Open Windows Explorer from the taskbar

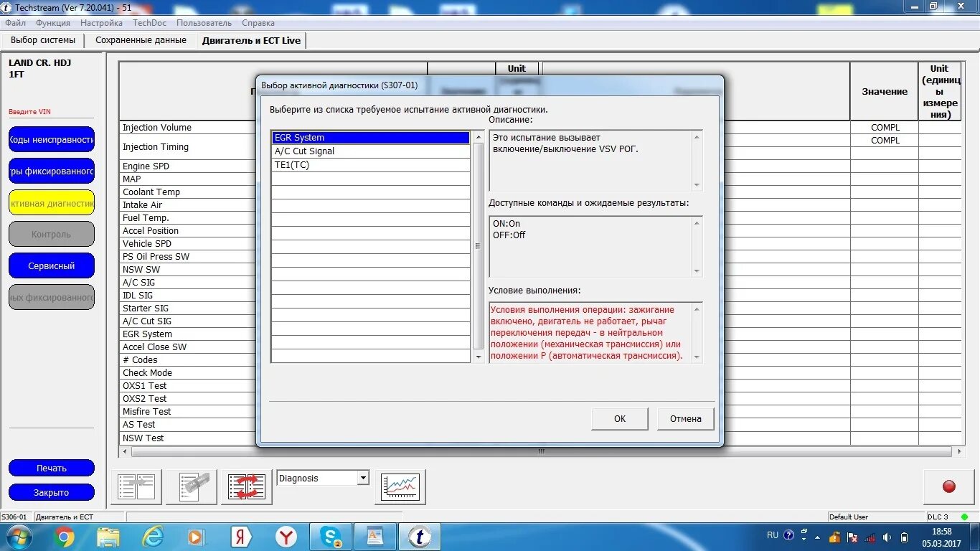[x=108, y=537]
